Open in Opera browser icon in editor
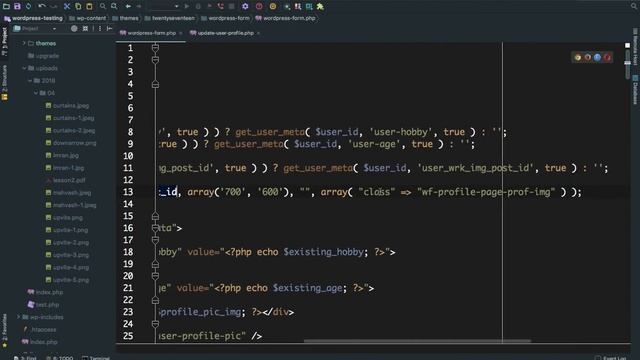Screen dimensions: 640x360 (x=608, y=58)
